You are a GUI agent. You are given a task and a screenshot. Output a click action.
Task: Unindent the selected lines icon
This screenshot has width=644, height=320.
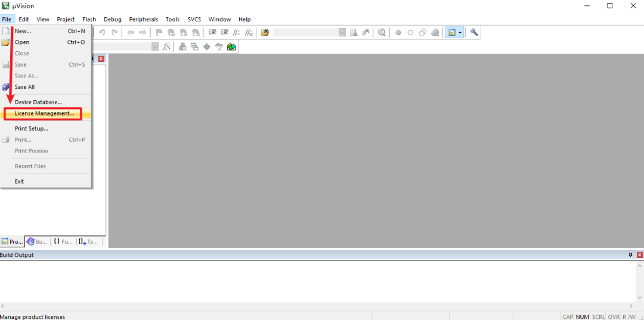(224, 32)
